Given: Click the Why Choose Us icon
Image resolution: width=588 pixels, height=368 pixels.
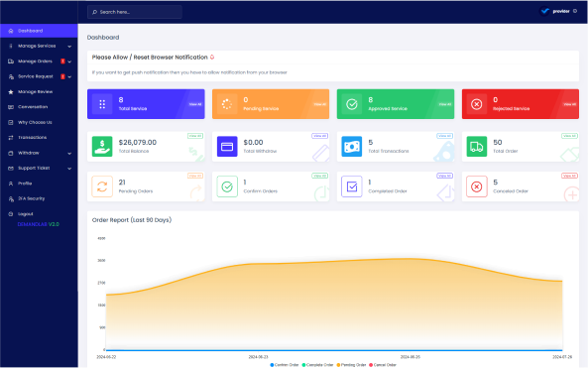Looking at the screenshot, I should 11,122.
